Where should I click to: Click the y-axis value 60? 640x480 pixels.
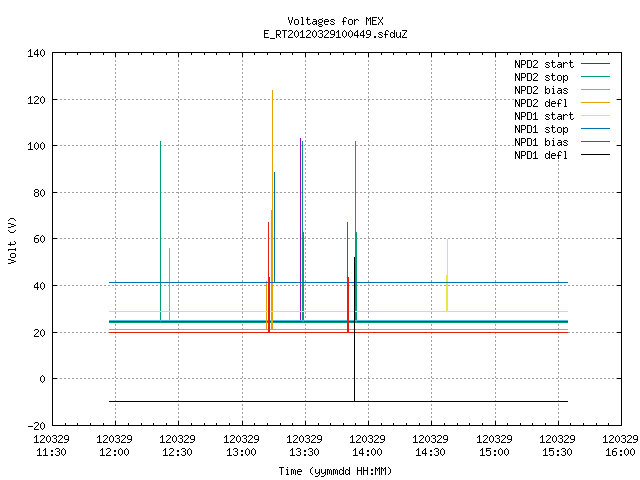click(x=39, y=239)
